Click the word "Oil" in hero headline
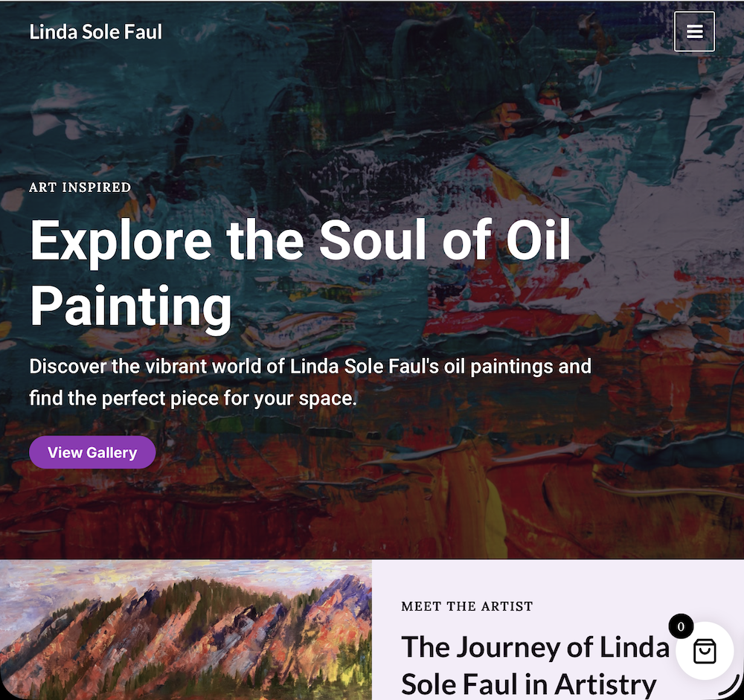 (536, 240)
